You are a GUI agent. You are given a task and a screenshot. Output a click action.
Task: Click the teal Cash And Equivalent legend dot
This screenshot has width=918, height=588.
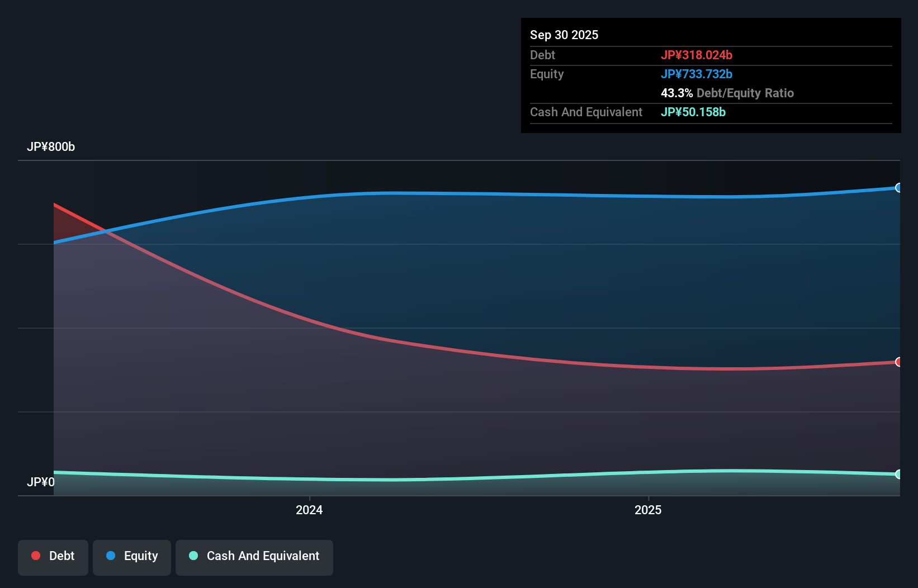click(x=193, y=556)
